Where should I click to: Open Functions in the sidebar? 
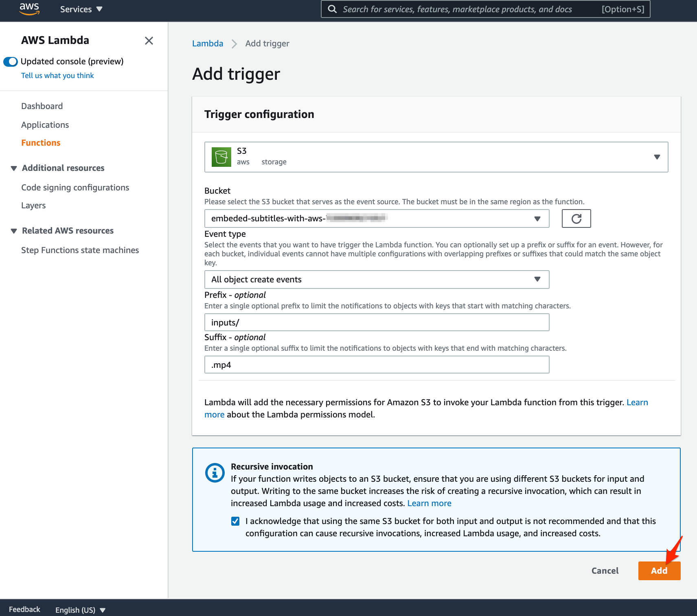pyautogui.click(x=41, y=143)
